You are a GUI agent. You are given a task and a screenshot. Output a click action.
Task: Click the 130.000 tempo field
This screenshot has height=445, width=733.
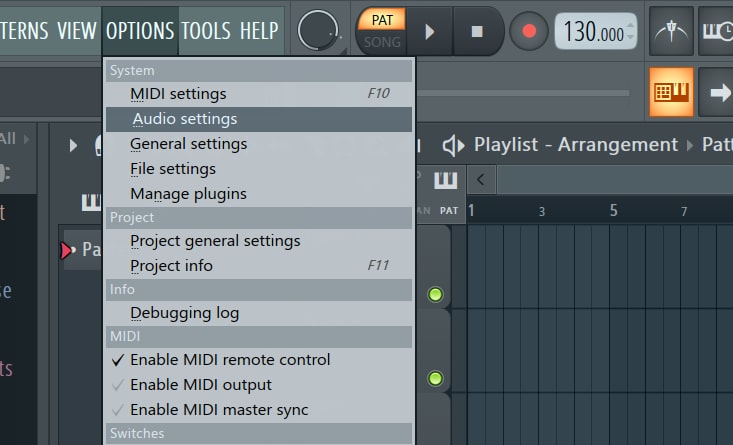pyautogui.click(x=590, y=32)
